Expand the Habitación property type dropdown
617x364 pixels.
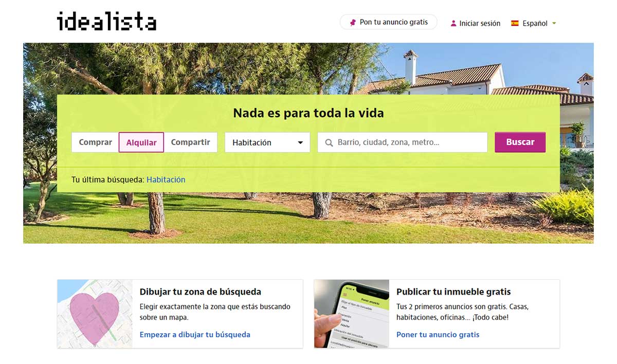click(x=267, y=142)
